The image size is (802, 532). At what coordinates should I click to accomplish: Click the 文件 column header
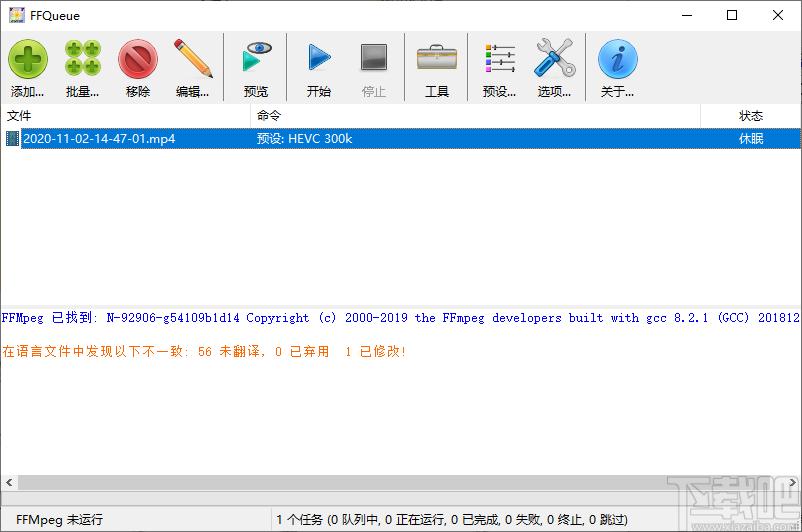125,116
